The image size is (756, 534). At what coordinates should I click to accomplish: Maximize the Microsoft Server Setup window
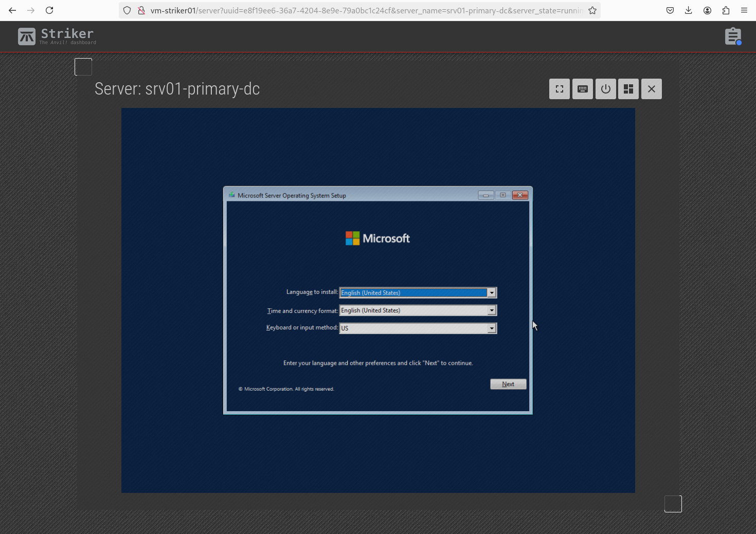[x=503, y=195]
